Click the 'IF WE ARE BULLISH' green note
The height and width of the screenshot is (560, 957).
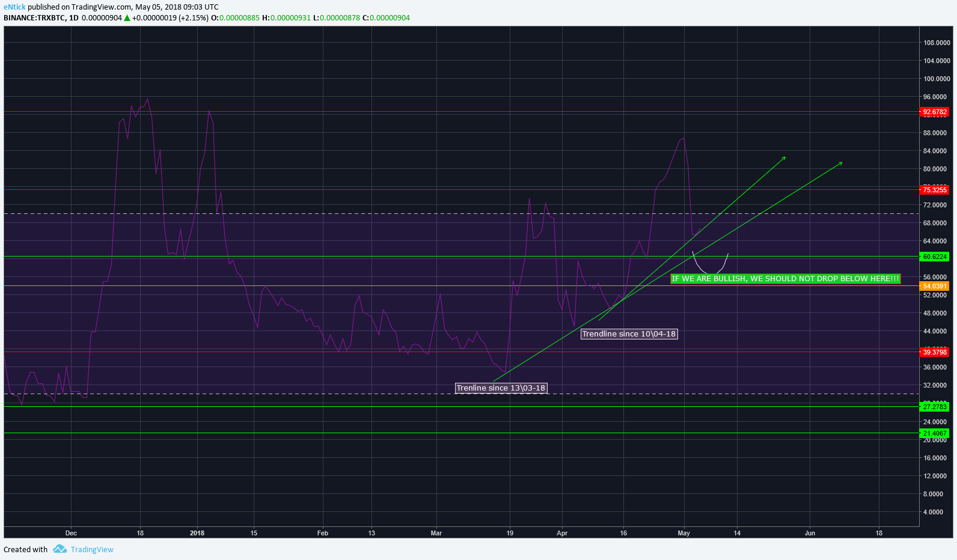coord(786,278)
